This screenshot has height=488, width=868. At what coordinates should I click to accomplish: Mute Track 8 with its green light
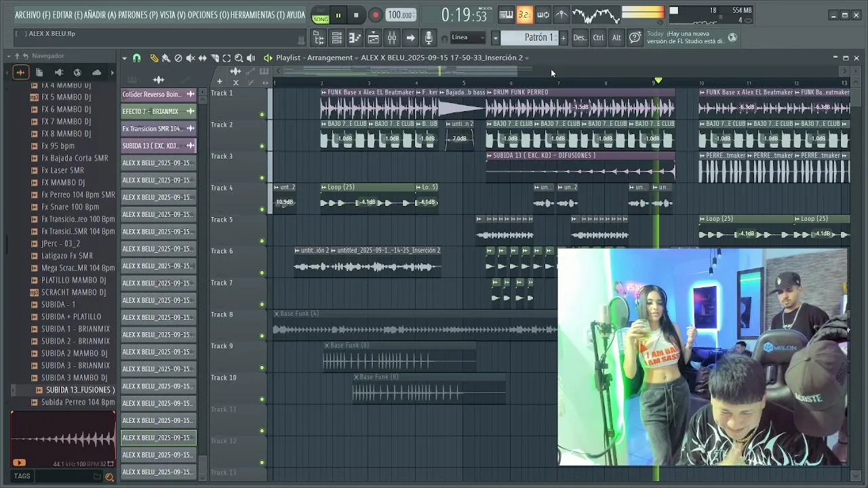[262, 336]
